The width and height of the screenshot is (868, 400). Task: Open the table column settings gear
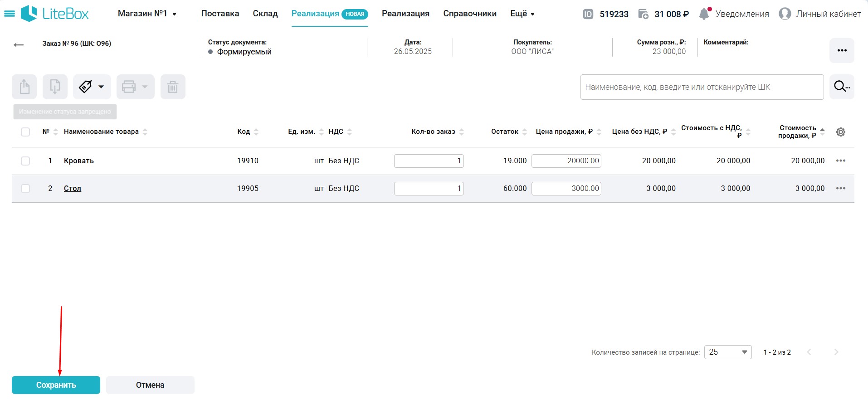point(840,132)
